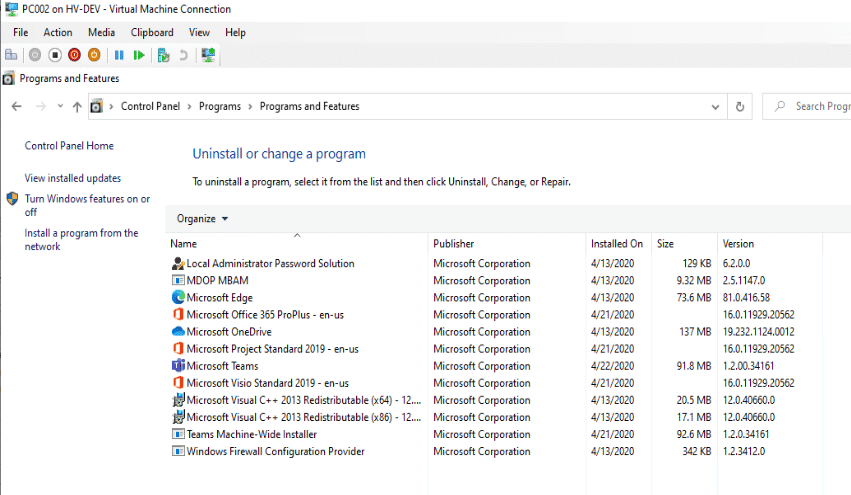Click View installed updates link
Viewport: 851px width, 495px height.
(x=73, y=178)
